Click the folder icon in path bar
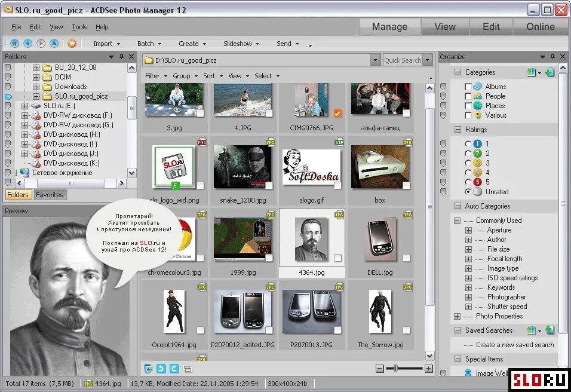Screen dimensions: 571x392 tap(148, 60)
